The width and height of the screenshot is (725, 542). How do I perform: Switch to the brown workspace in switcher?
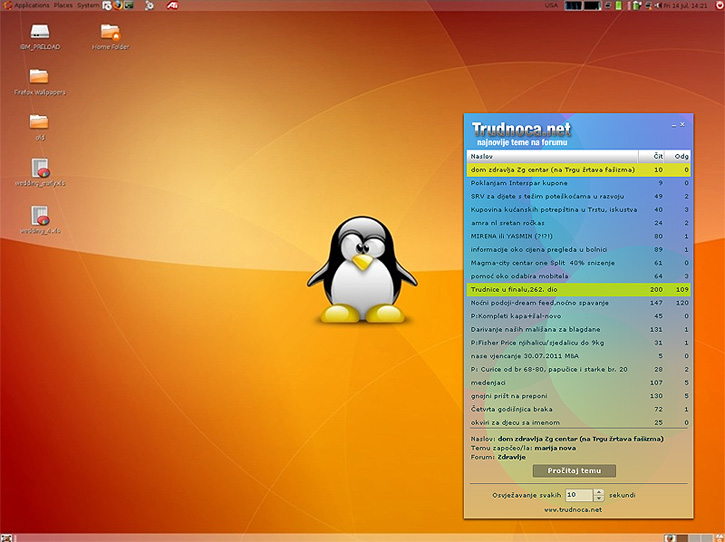click(x=682, y=538)
